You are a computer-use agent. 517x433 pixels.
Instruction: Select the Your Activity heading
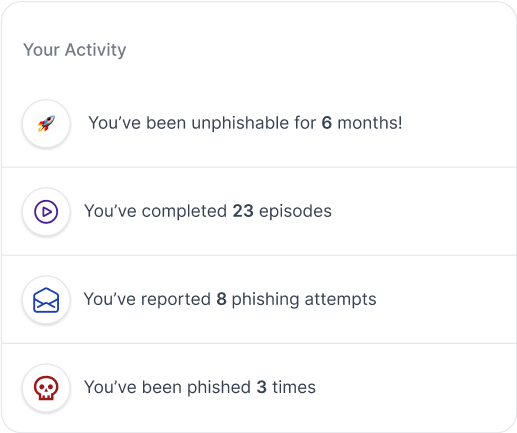click(x=75, y=50)
